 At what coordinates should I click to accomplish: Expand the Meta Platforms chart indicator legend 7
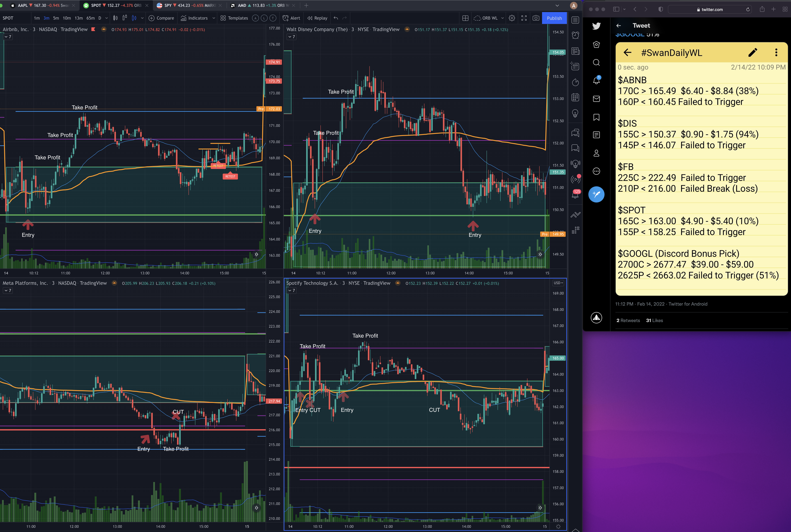[x=8, y=290]
